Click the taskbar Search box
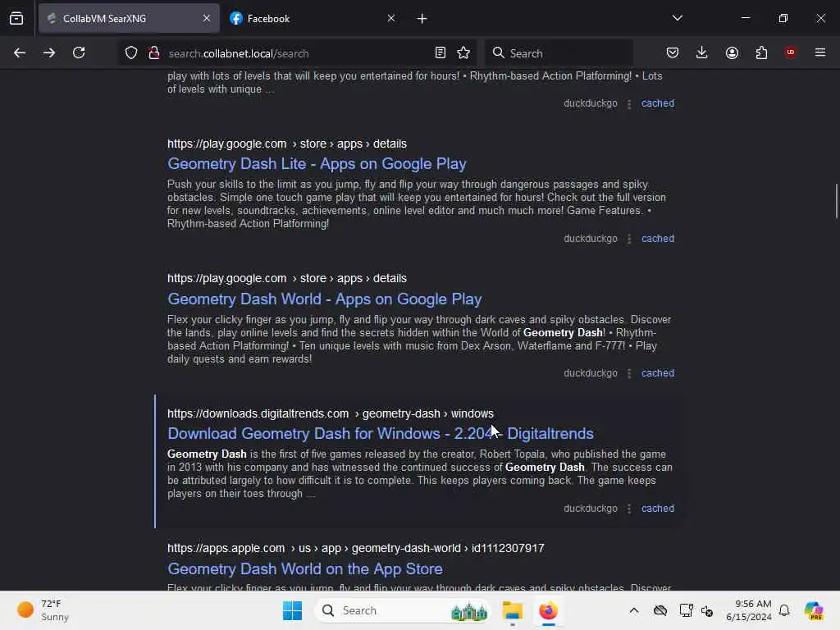The width and height of the screenshot is (840, 630). point(402,610)
